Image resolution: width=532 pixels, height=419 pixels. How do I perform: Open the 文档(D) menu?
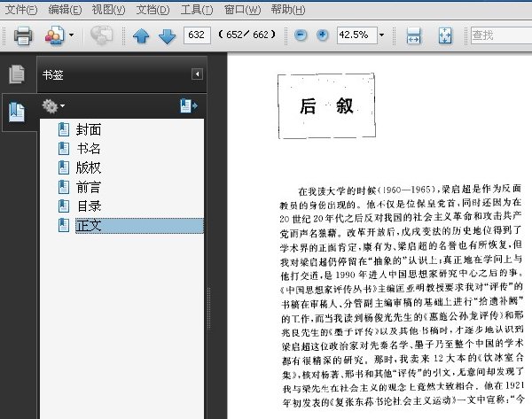153,10
